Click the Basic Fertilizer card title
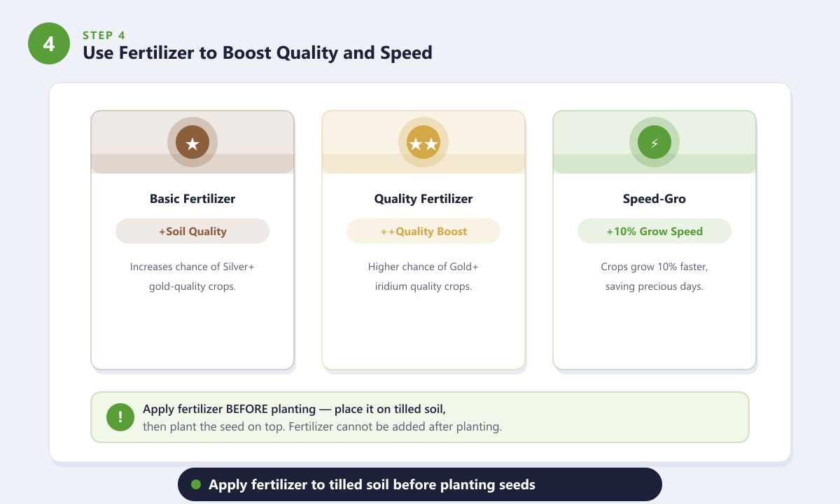840x504 pixels. click(x=192, y=199)
